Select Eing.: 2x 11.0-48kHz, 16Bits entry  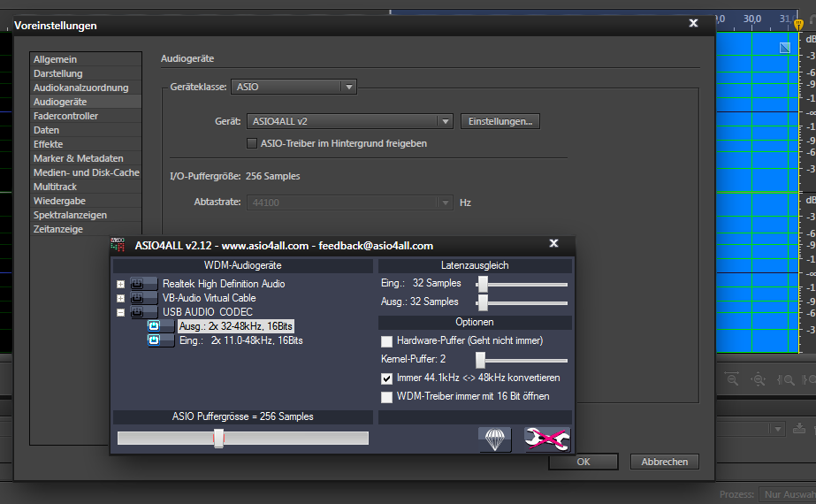[x=241, y=340]
